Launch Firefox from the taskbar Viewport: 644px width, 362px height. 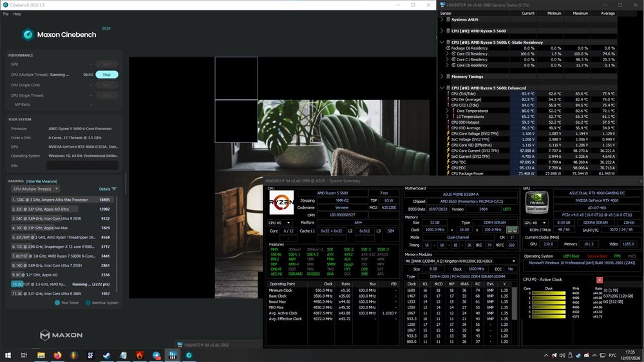(57, 355)
